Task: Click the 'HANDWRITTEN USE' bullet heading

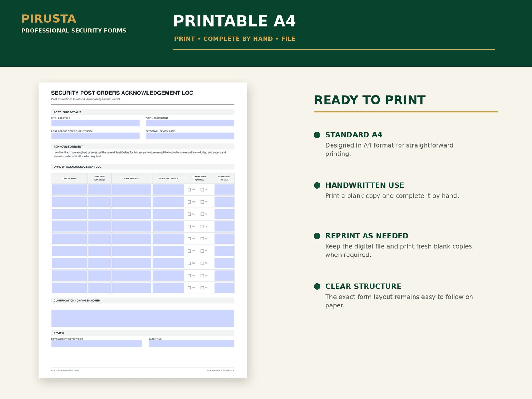Action: tap(365, 185)
